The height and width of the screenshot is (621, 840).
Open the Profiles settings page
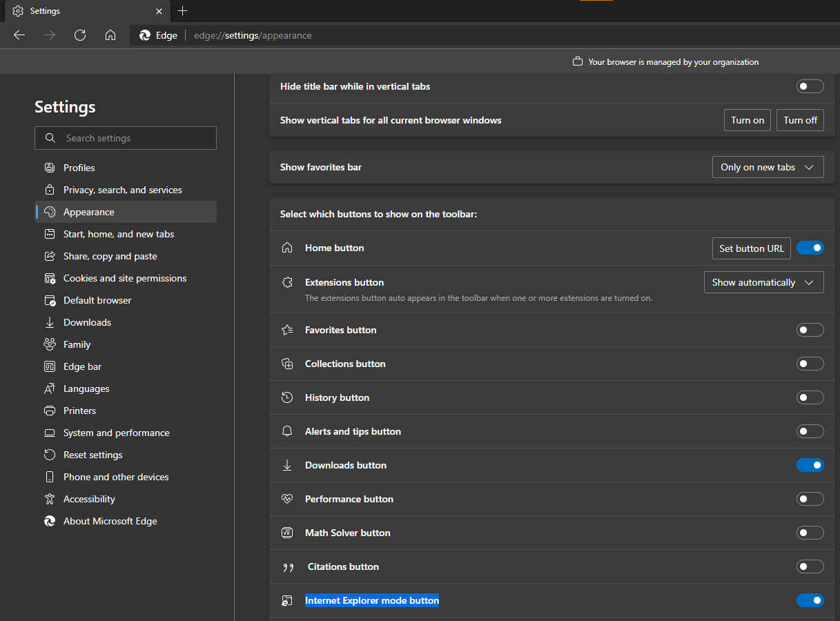pyautogui.click(x=126, y=168)
